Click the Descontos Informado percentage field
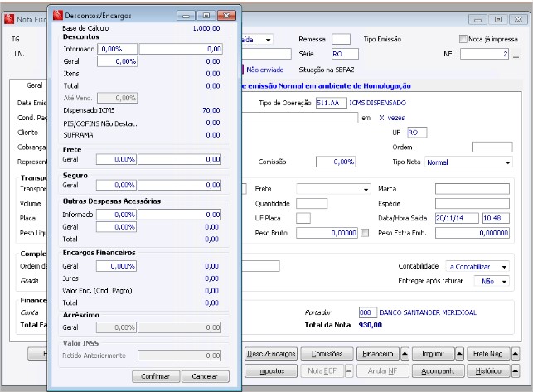533x392 pixels. pos(117,49)
